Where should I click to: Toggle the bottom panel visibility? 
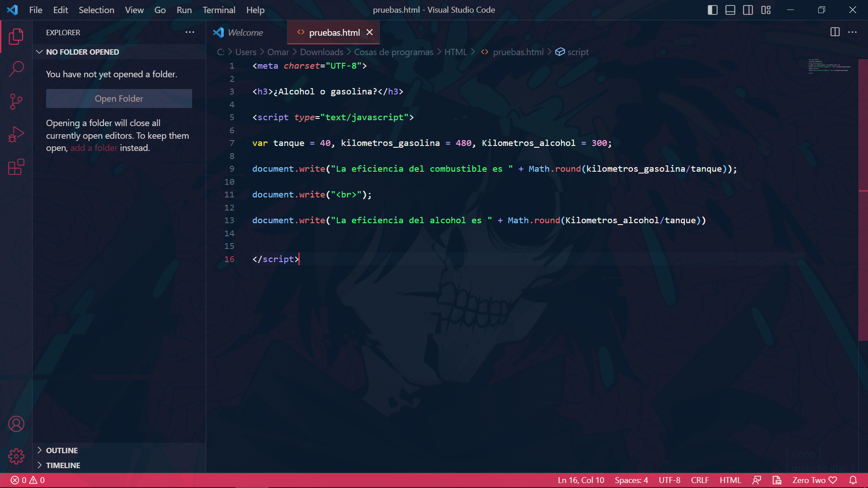[x=730, y=10]
